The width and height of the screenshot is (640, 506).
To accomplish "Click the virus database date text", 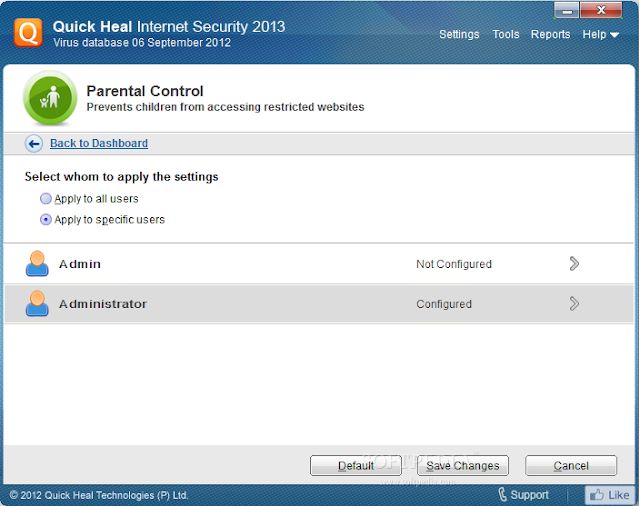I will tap(142, 43).
